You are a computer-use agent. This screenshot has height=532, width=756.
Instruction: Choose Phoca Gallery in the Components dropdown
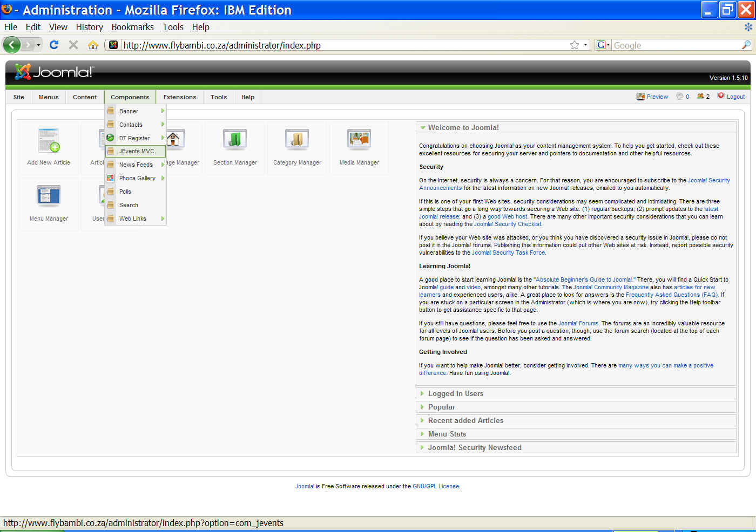pyautogui.click(x=137, y=178)
